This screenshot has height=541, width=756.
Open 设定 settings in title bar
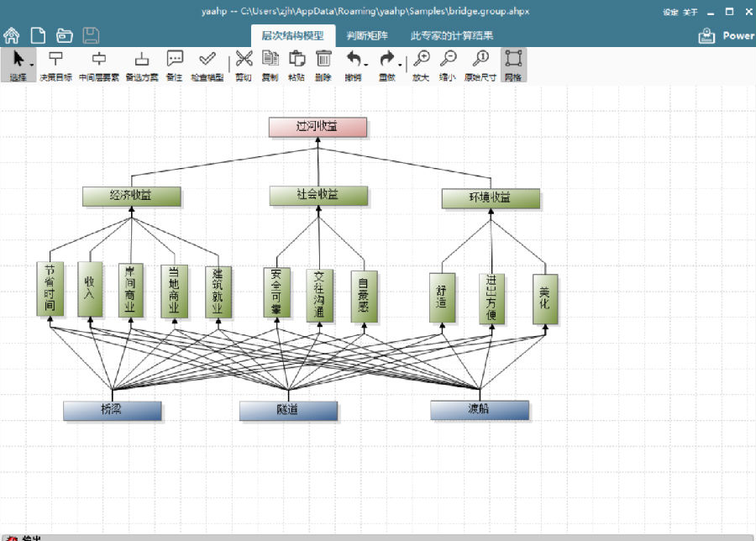click(670, 12)
